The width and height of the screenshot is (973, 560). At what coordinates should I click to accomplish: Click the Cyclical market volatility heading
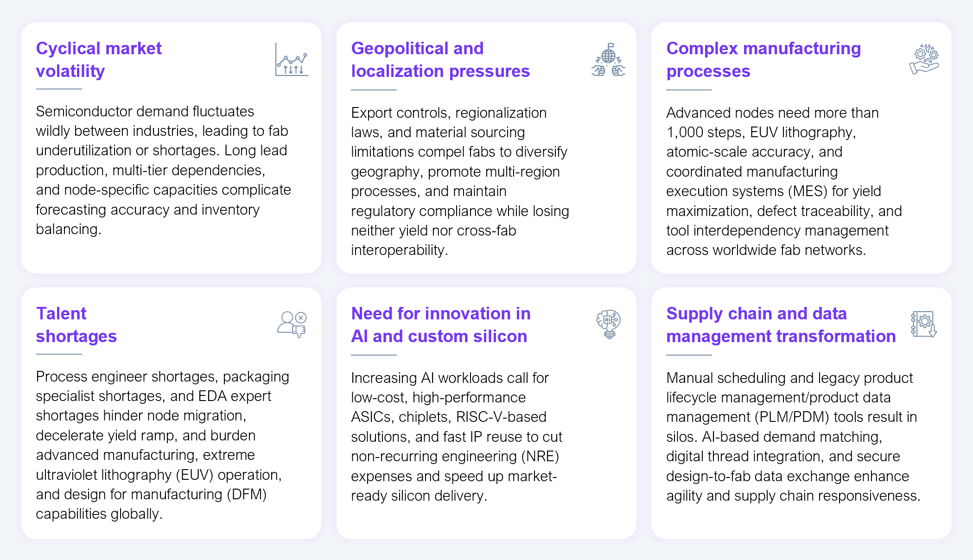(x=99, y=60)
